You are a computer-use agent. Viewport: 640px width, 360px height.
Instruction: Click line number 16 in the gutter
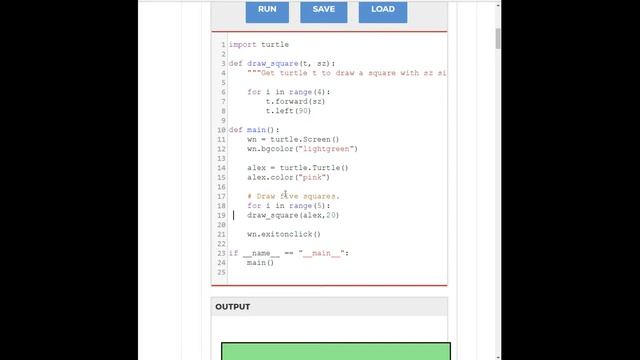click(x=221, y=187)
